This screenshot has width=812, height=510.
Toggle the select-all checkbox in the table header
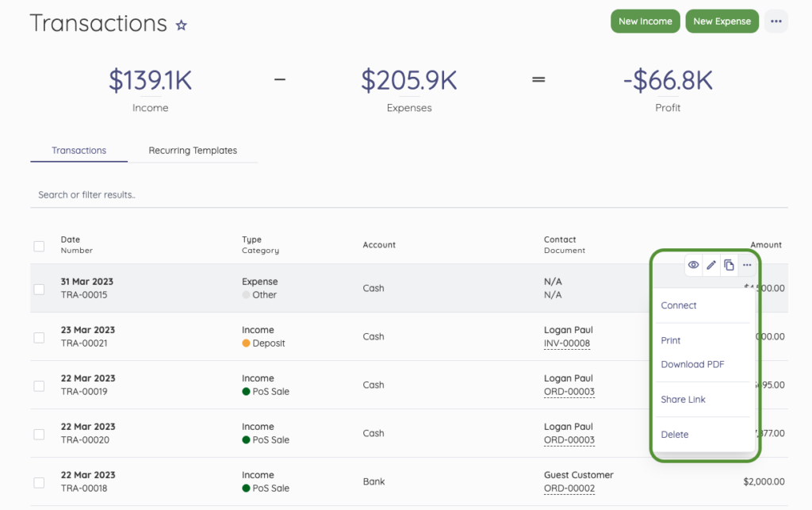pos(39,246)
